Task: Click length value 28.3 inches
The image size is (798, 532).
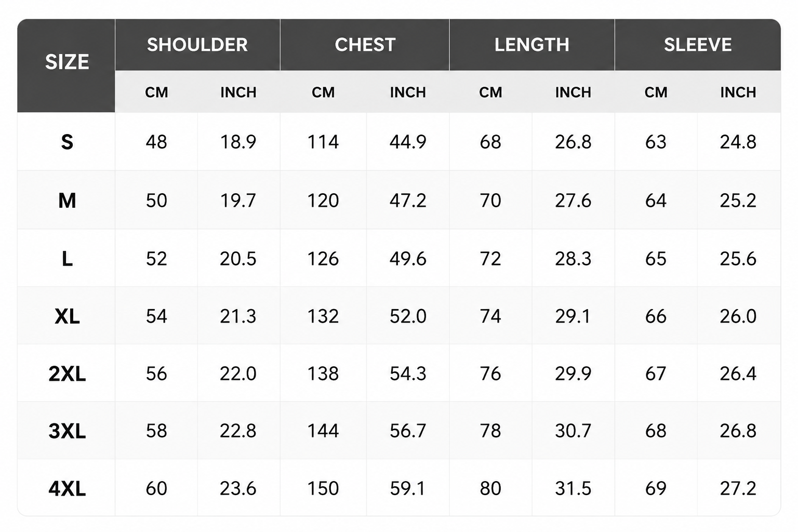Action: (573, 259)
